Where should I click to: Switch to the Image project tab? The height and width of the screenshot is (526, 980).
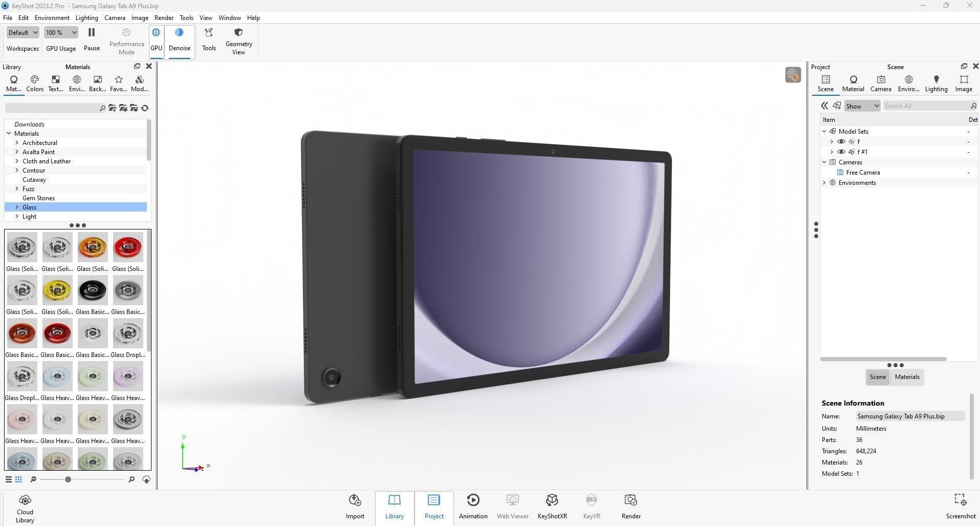click(x=964, y=83)
